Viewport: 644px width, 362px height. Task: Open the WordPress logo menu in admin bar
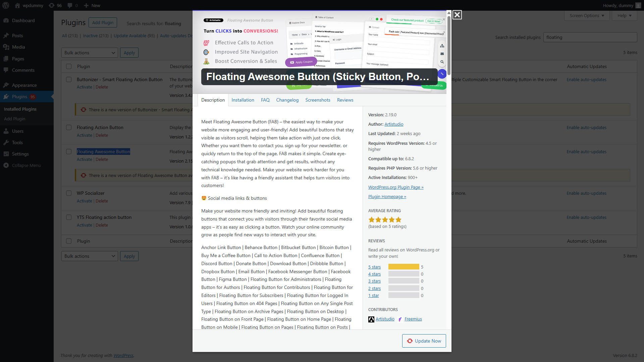click(6, 5)
